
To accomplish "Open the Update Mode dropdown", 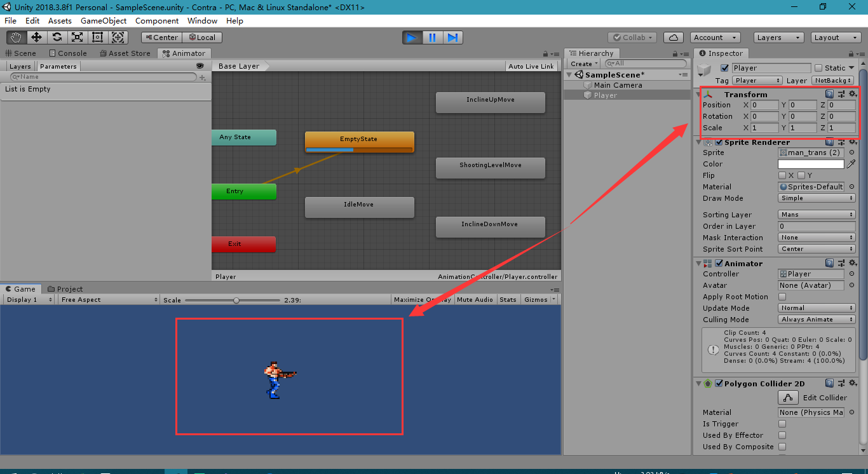I will (817, 308).
